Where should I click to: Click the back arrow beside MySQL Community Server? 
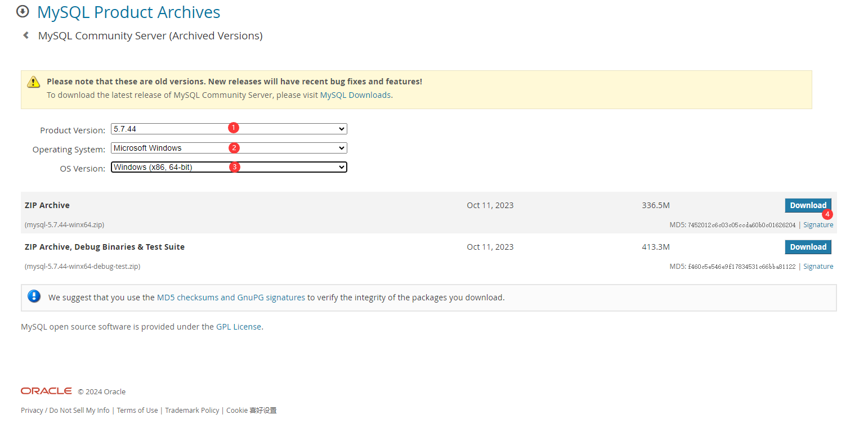(x=26, y=35)
